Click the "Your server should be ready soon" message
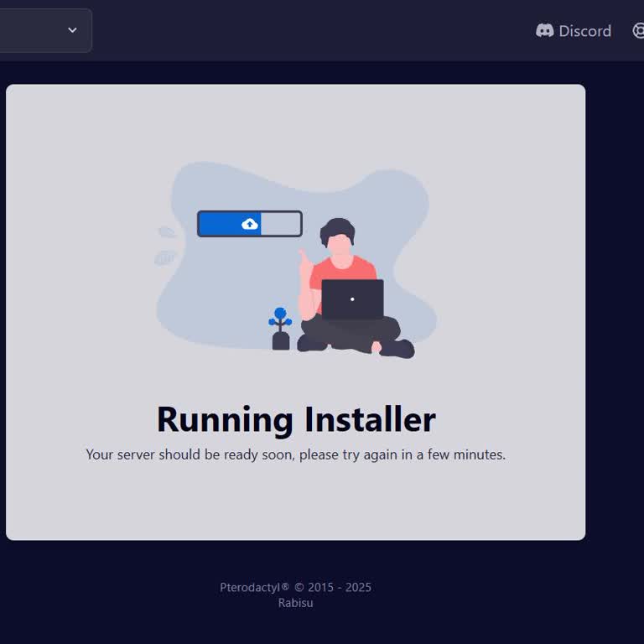This screenshot has height=644, width=644. [x=296, y=454]
